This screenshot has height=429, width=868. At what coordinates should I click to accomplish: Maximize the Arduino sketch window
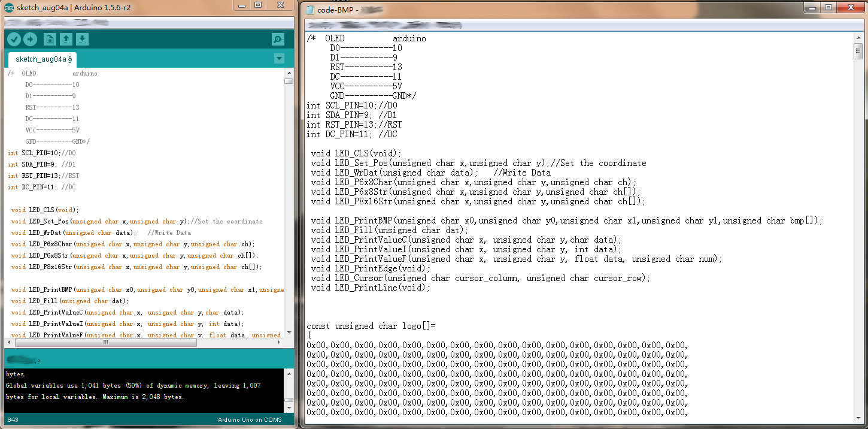tap(259, 5)
